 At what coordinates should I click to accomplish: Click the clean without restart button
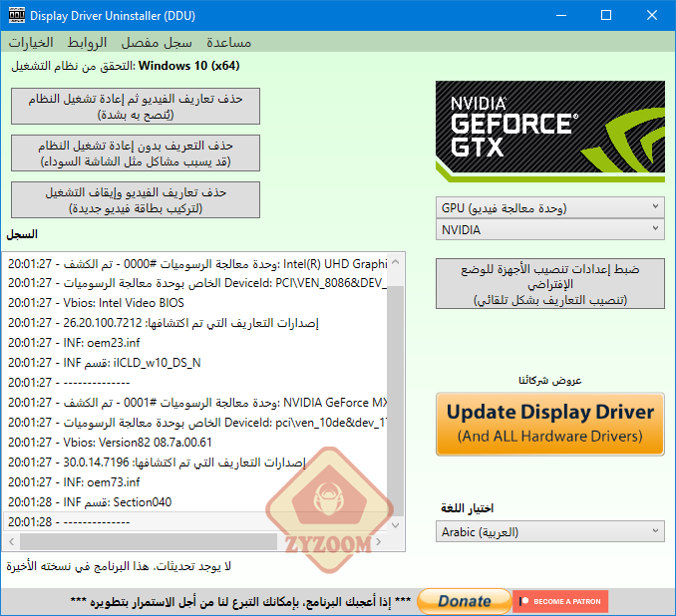pos(136,154)
